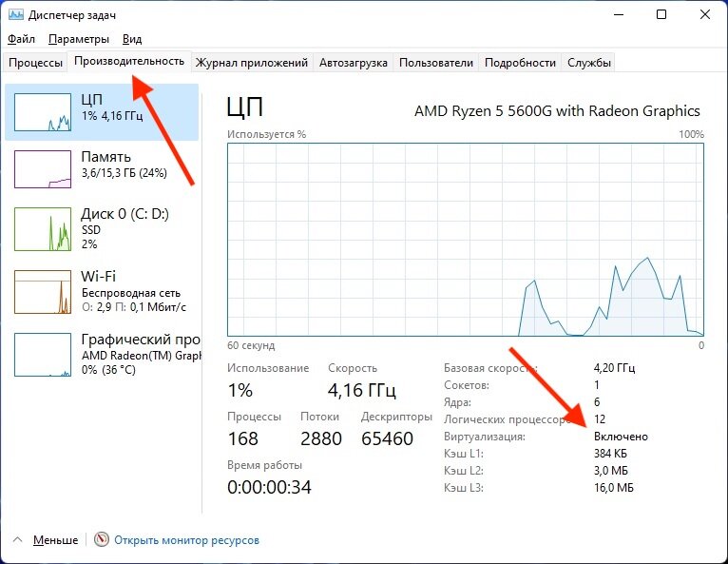Click the Используется % graph caption
The image size is (728, 564).
[266, 134]
